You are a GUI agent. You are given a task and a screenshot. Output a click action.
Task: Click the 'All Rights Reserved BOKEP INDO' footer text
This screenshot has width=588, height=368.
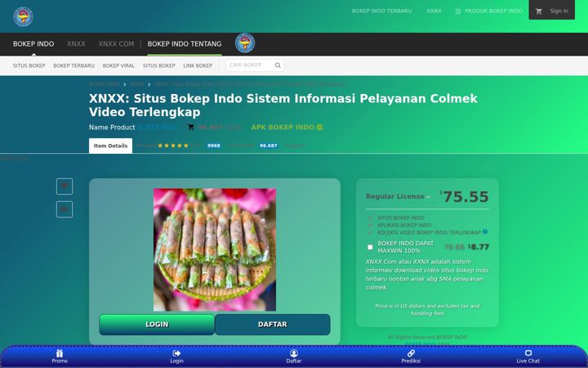coord(427,337)
